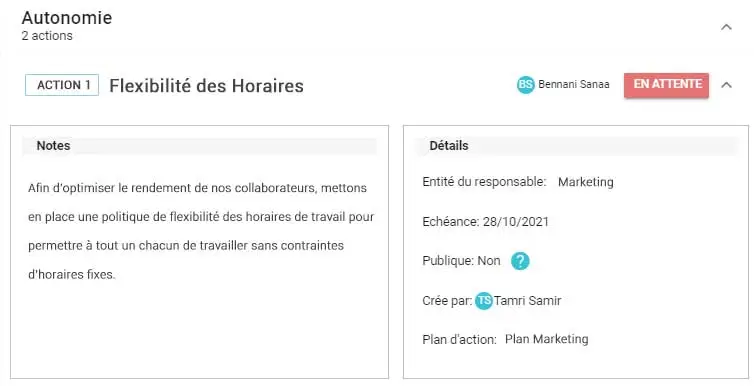Click the Notes panel header

pos(200,146)
